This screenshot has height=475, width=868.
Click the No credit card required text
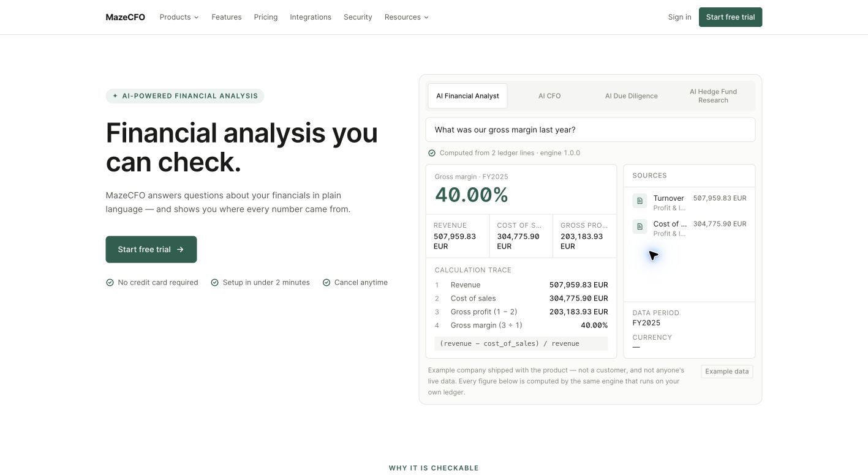click(x=158, y=282)
